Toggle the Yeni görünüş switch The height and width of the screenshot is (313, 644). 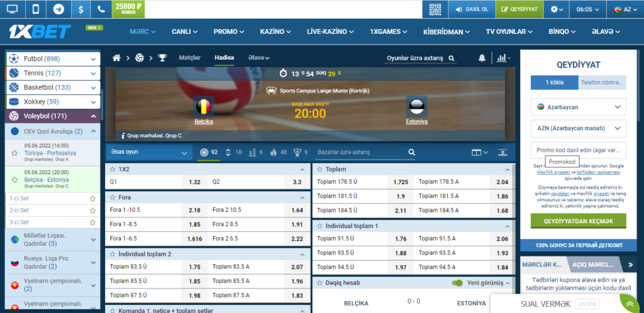[457, 283]
